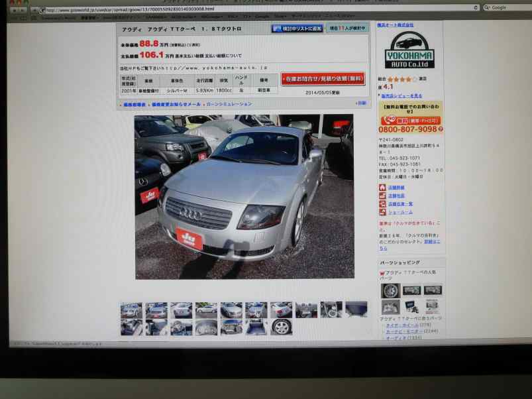
Task: Open the ローンシミュレーション link
Action: 230,104
